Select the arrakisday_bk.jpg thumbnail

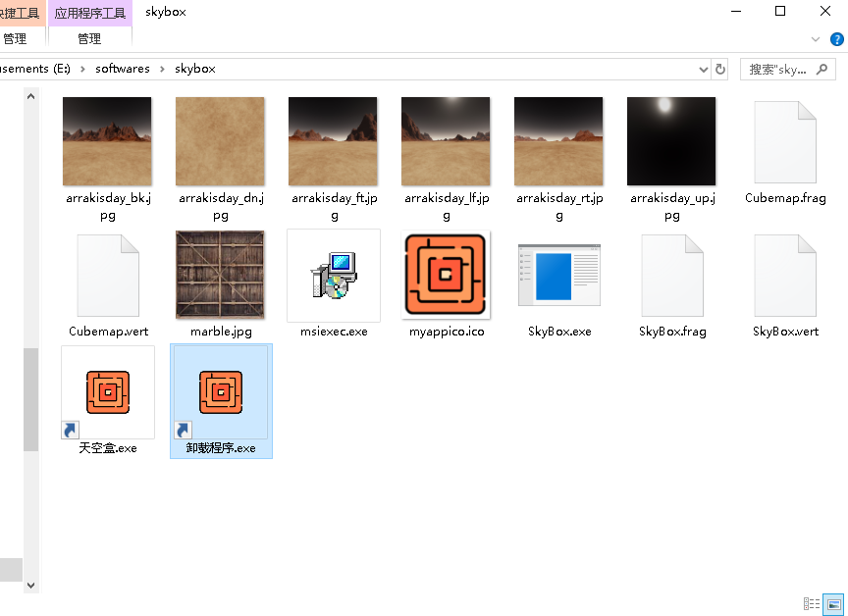107,141
